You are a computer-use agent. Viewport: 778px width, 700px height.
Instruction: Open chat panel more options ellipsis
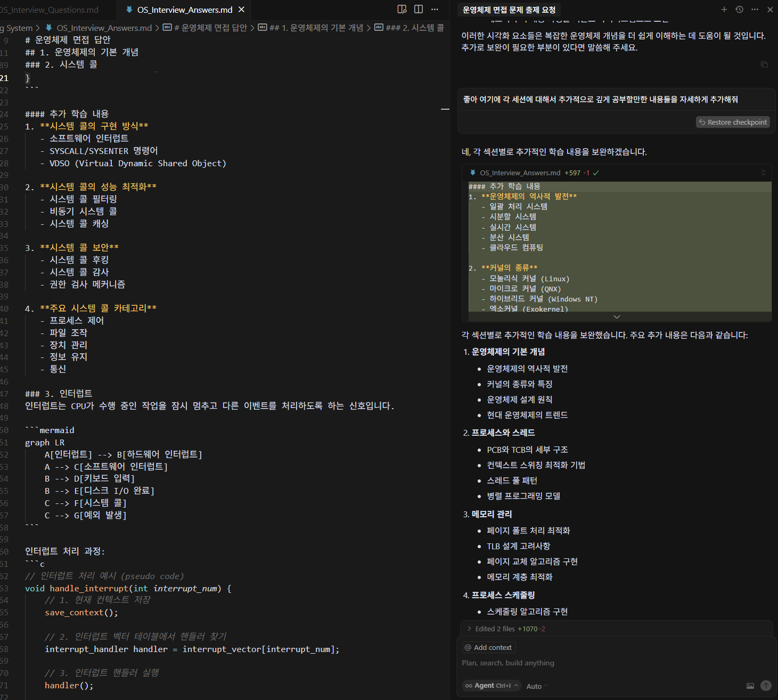pos(755,10)
